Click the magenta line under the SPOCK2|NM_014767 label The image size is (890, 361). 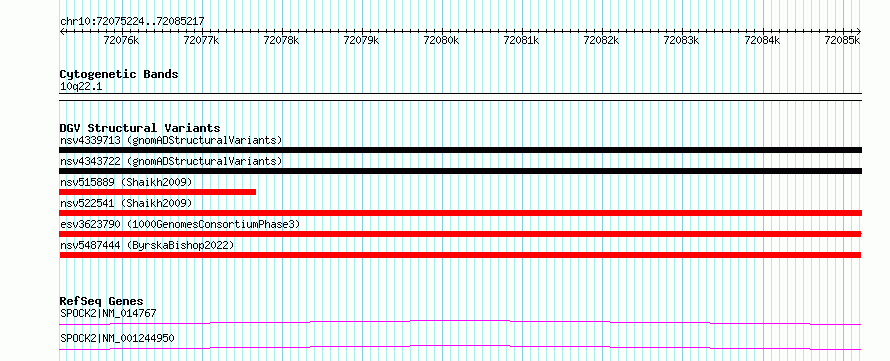pyautogui.click(x=460, y=322)
